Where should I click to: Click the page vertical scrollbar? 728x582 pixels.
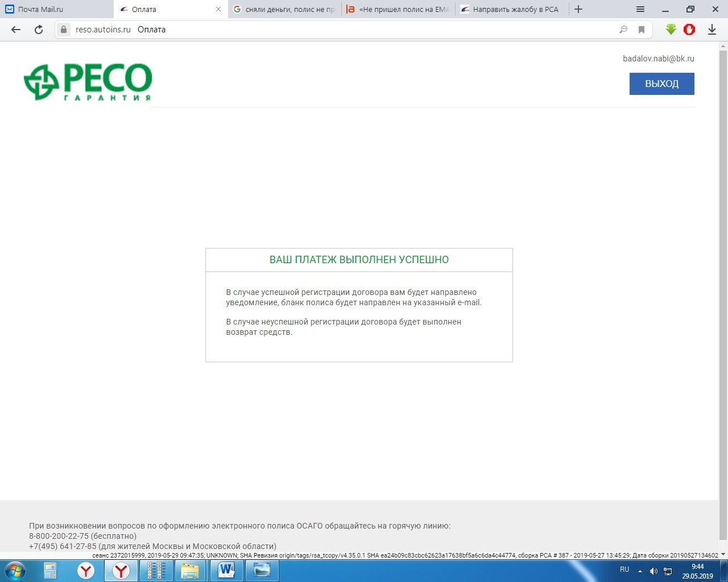coord(723,294)
